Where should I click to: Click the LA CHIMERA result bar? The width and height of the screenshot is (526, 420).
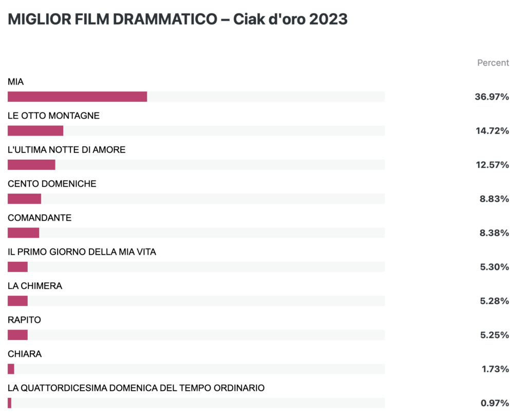pos(196,301)
